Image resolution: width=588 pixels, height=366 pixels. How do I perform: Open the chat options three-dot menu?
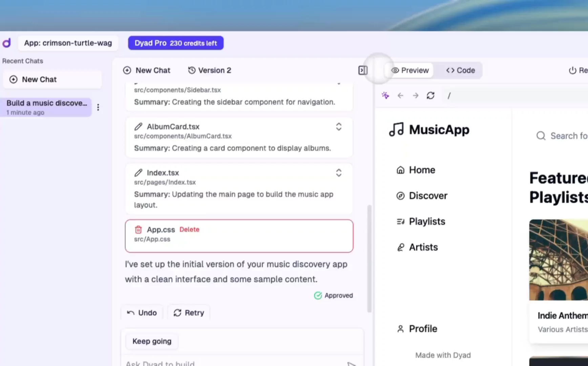pos(98,107)
